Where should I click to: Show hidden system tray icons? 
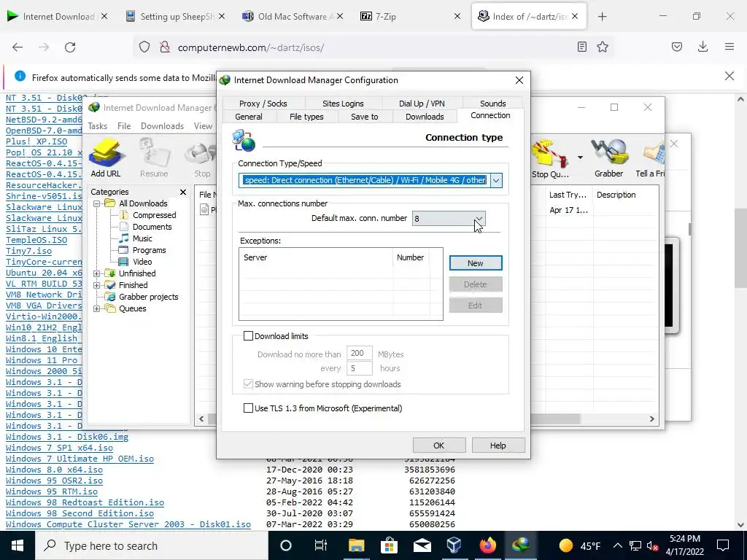click(617, 545)
